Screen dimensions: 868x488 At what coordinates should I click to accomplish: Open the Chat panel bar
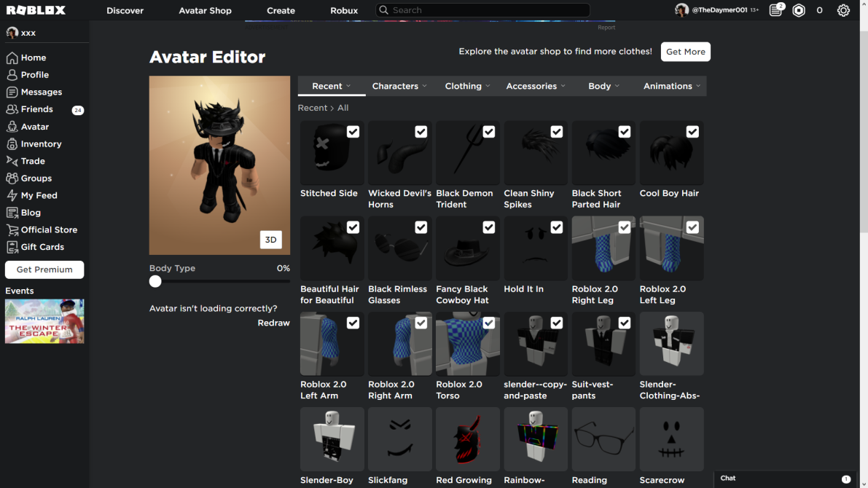[x=786, y=479]
